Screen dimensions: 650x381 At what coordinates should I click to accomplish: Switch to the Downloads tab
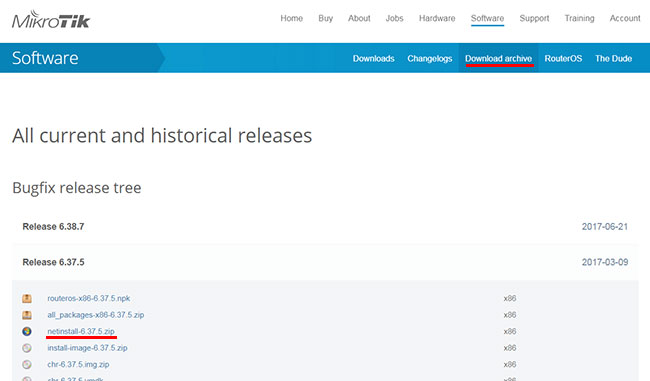pyautogui.click(x=374, y=58)
